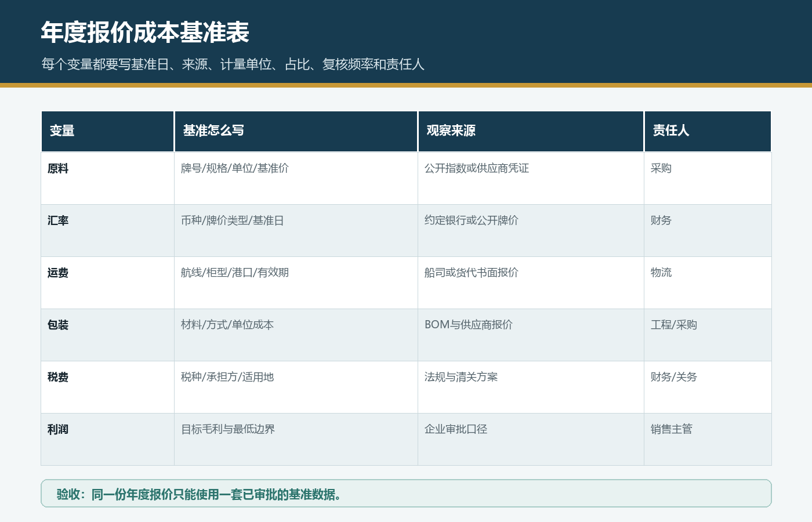Click the cell BOM与供应商报价

[531, 335]
